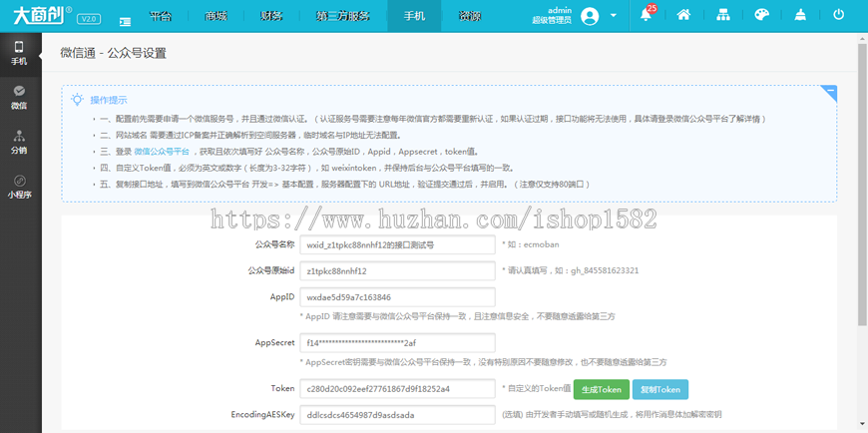Click the 复制Token button
Viewport: 868px width, 433px height.
660,389
